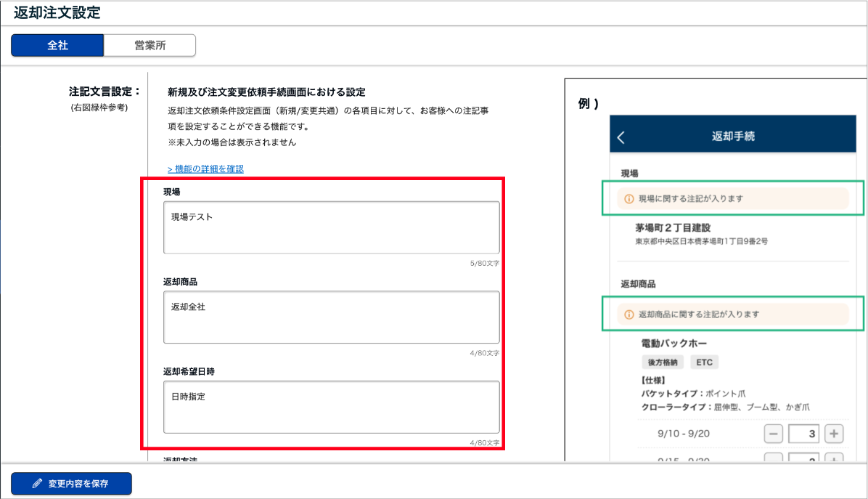Viewport: 868px width, 499px height.
Task: Focus the 返却商品 note text area
Action: [331, 317]
